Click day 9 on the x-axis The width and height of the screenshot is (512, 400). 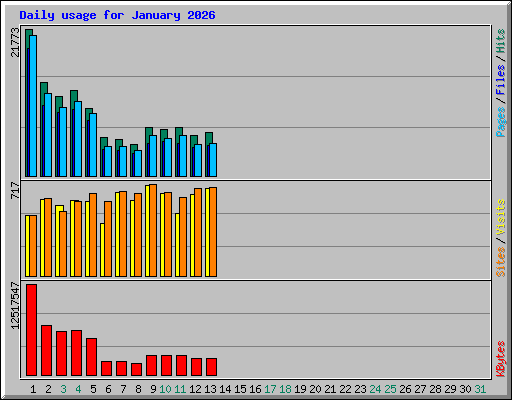point(153,389)
